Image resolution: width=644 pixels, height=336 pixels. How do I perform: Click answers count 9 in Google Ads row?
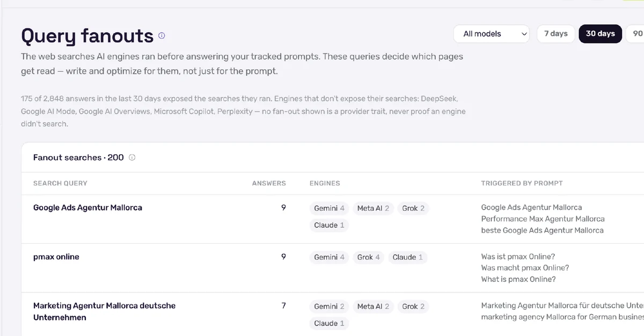[x=283, y=207]
